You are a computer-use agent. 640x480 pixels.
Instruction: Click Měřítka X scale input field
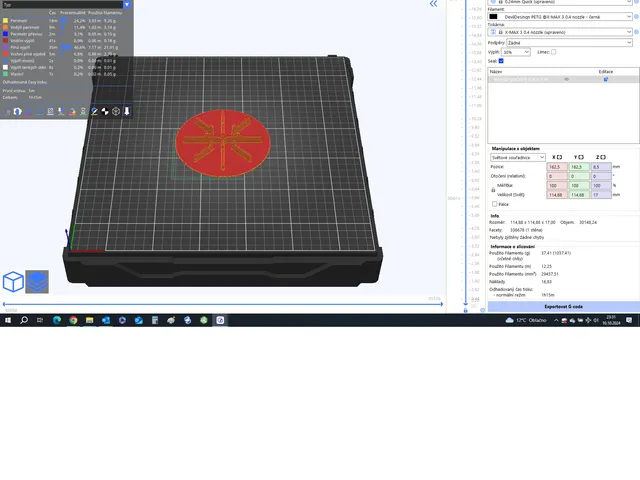point(557,185)
